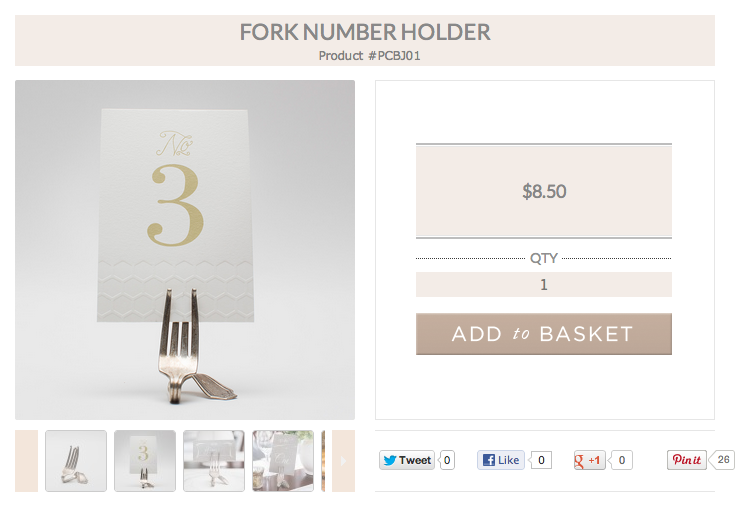Screen dimensions: 750x507
Task: Click the Fork Number Holder title
Action: (365, 33)
